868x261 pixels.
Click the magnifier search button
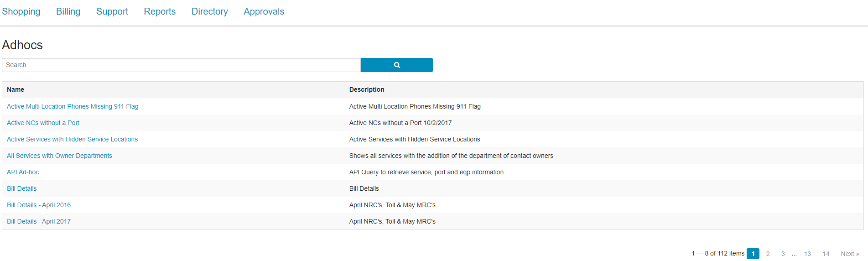(396, 65)
